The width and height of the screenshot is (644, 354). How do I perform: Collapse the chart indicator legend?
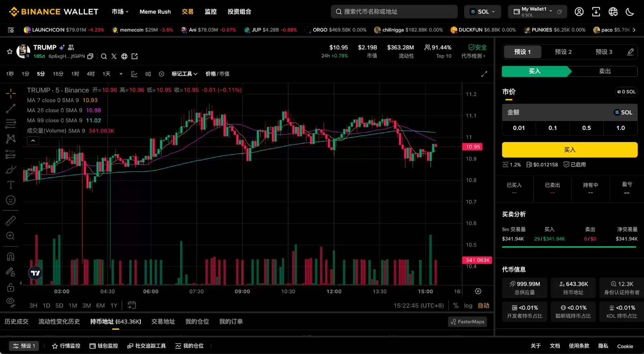(x=33, y=140)
